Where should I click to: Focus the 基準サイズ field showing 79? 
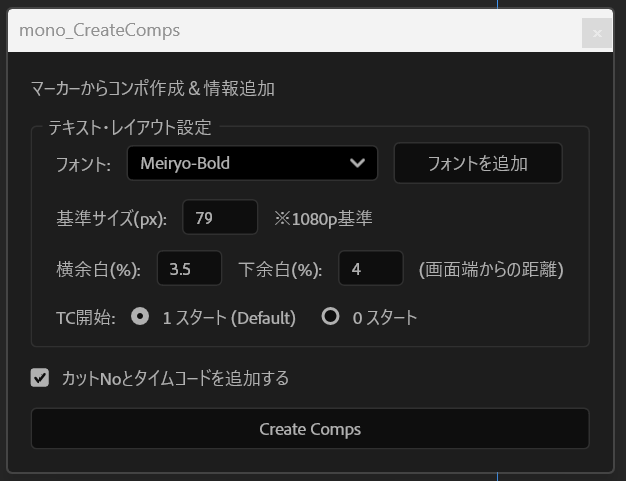(x=220, y=217)
